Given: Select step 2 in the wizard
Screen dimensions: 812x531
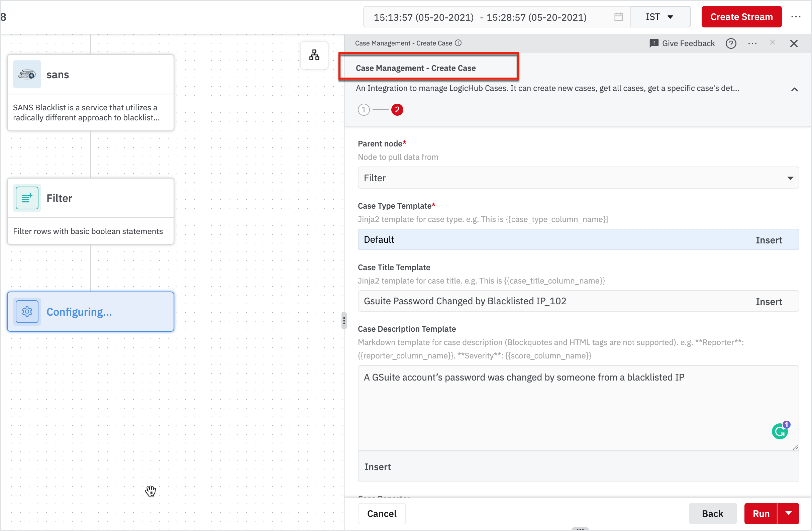Looking at the screenshot, I should [x=397, y=109].
